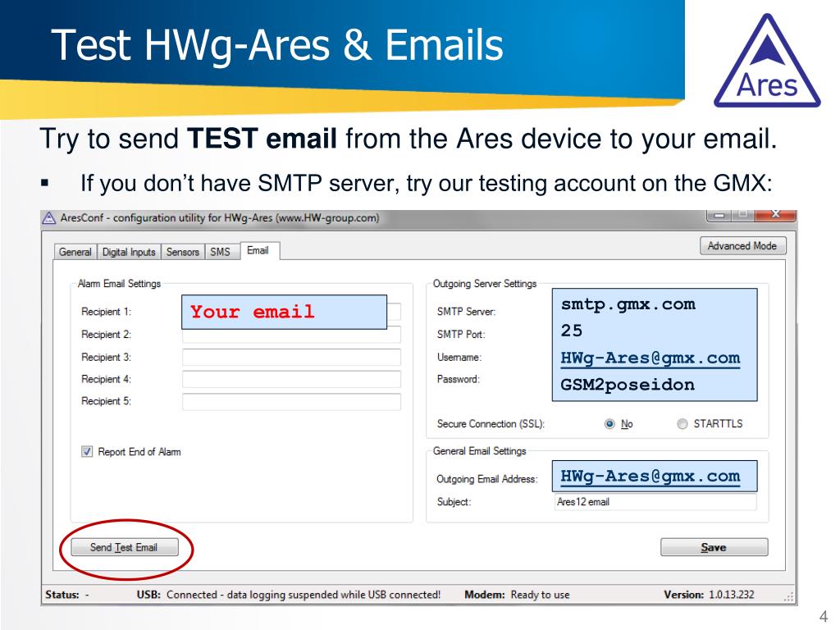Viewport: 840px width, 630px height.
Task: Click the Ares triangle logo
Action: pyautogui.click(x=767, y=61)
